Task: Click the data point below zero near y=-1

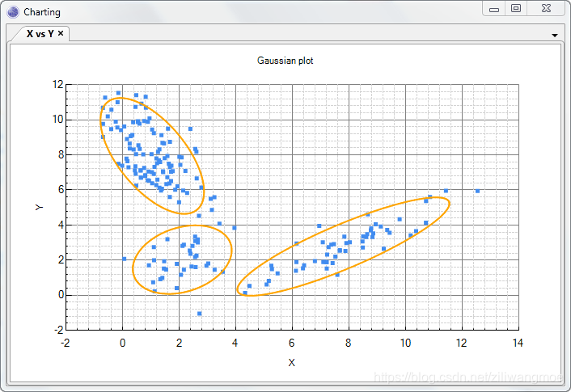Action: pos(199,314)
